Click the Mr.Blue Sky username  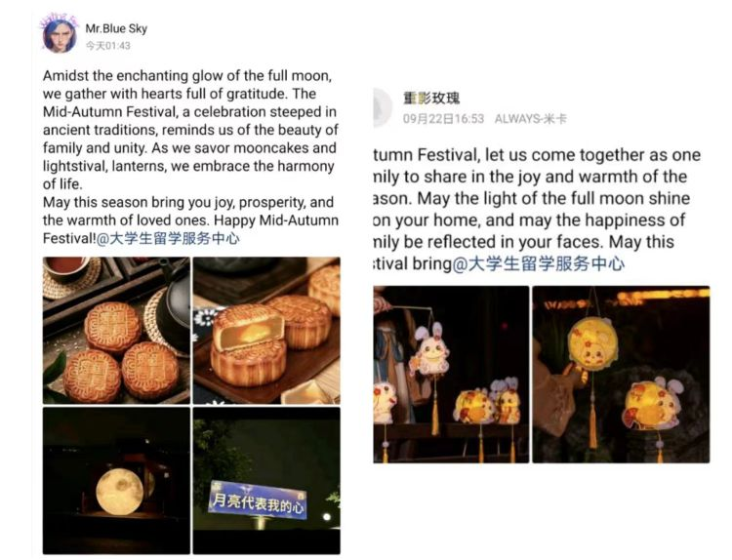click(116, 29)
